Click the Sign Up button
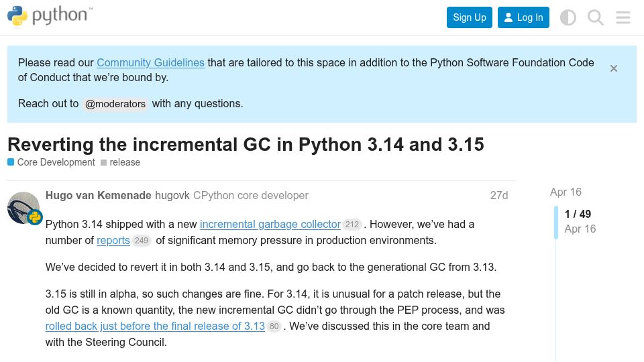 pos(470,17)
